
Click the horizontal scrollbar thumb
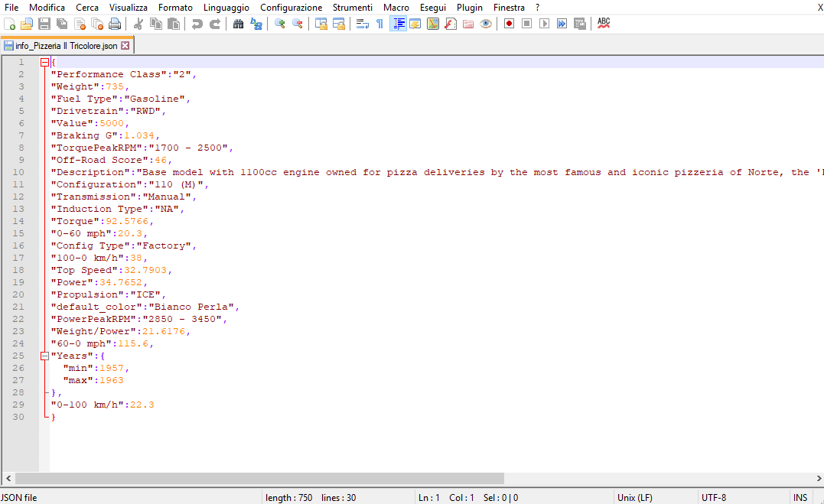click(x=259, y=478)
